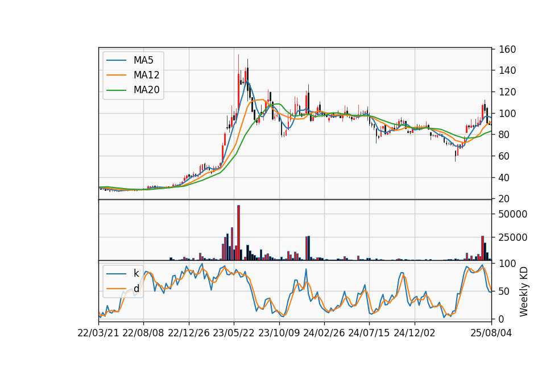Click the 25000 volume axis label

coord(512,237)
